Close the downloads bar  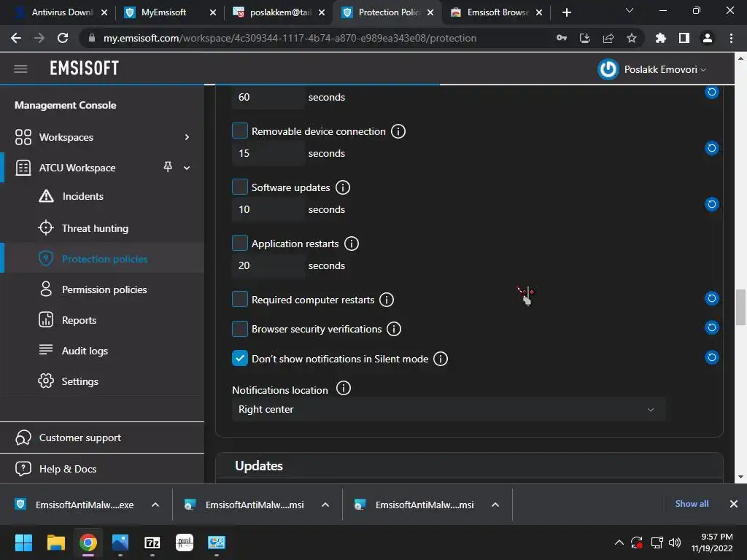coord(734,504)
